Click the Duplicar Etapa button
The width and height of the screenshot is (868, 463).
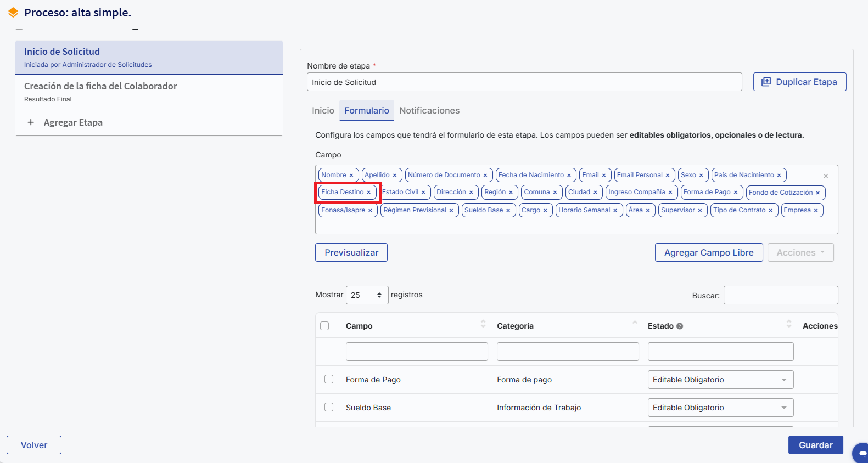pos(799,82)
